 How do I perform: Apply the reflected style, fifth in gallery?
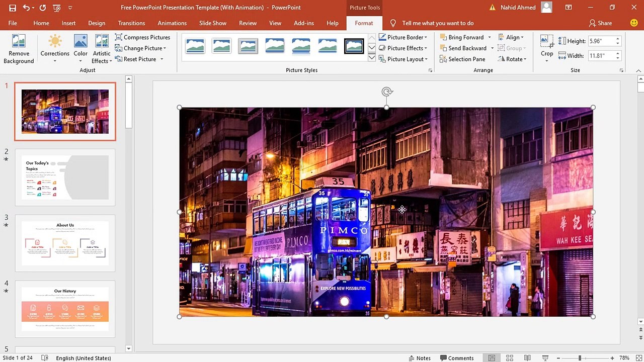pos(301,46)
